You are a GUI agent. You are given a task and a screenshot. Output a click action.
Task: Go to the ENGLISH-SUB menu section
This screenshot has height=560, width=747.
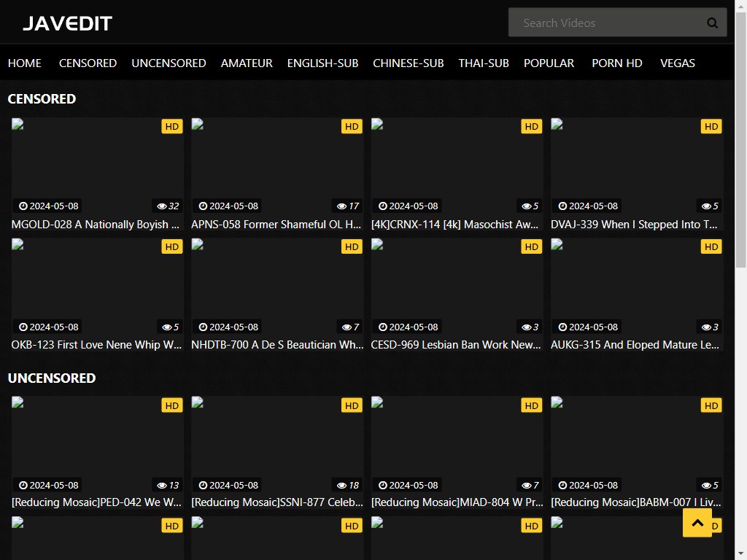[322, 63]
